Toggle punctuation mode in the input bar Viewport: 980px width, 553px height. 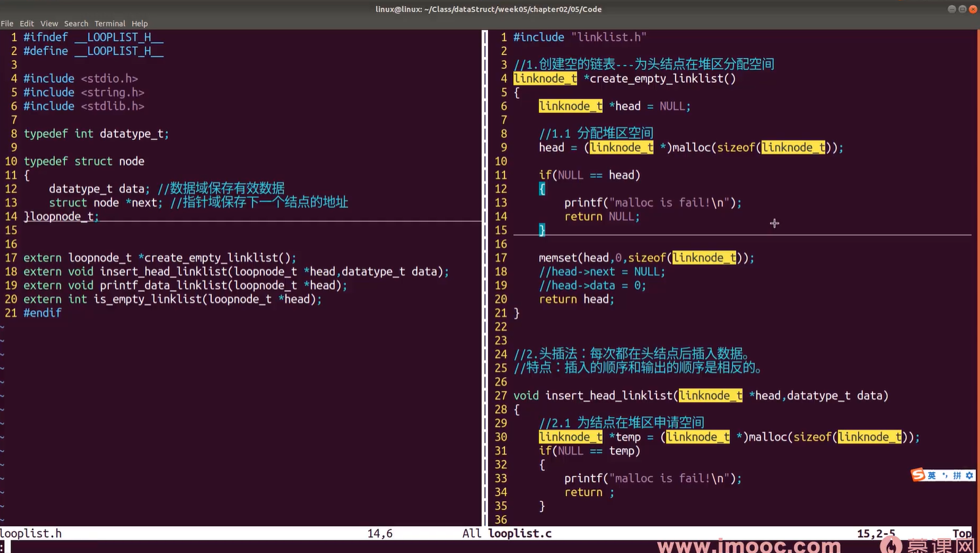pyautogui.click(x=945, y=476)
